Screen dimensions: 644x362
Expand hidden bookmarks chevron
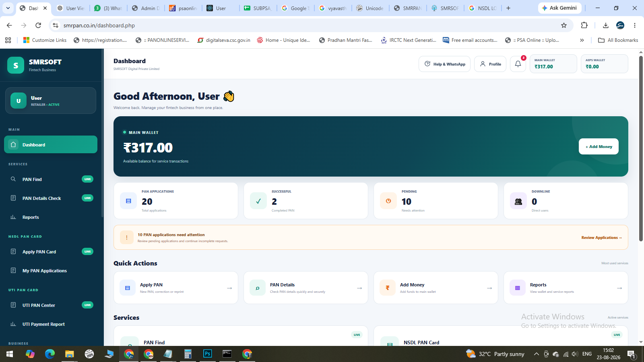point(582,40)
